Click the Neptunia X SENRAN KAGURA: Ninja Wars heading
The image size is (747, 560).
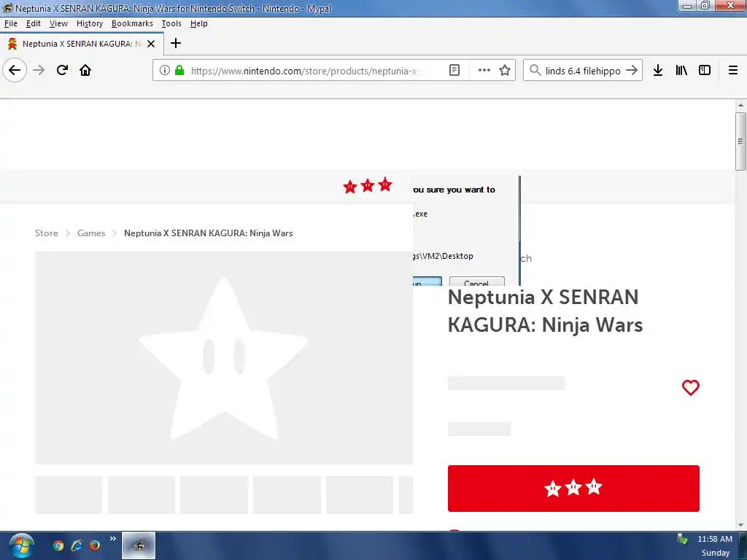[x=545, y=311]
